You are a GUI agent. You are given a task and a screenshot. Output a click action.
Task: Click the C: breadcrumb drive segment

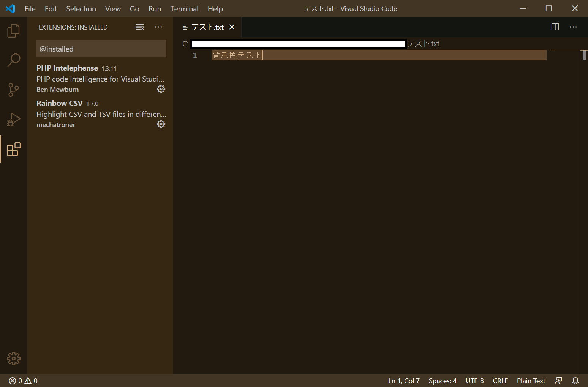(x=185, y=44)
